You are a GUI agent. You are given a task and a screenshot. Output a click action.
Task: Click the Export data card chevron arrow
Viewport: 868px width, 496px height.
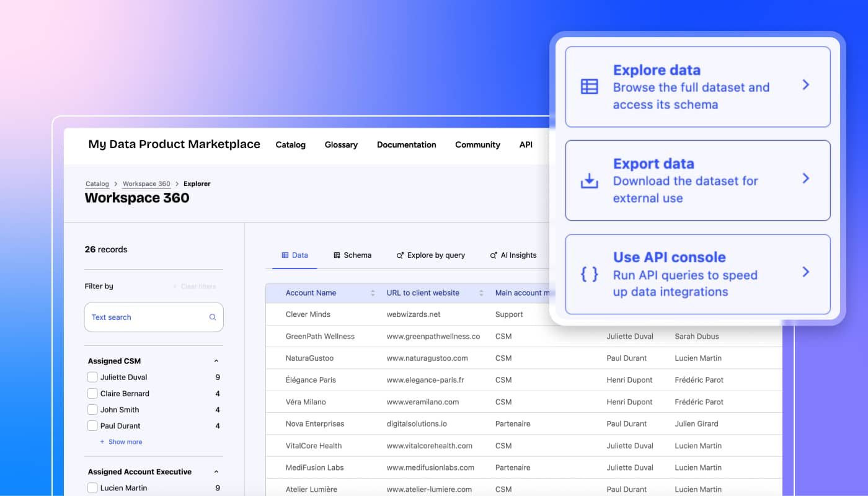tap(805, 179)
